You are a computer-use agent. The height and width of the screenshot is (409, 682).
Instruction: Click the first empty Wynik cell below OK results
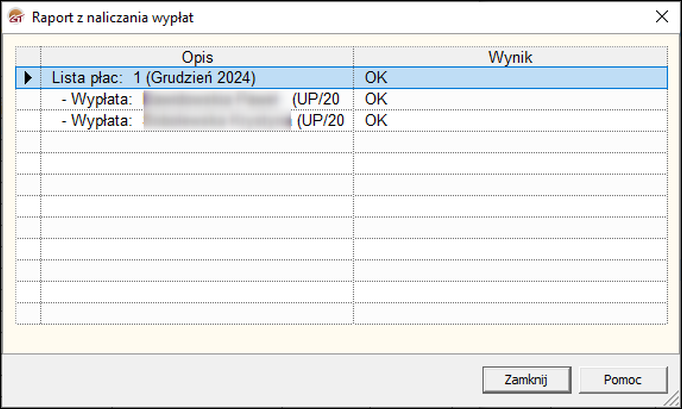[510, 142]
